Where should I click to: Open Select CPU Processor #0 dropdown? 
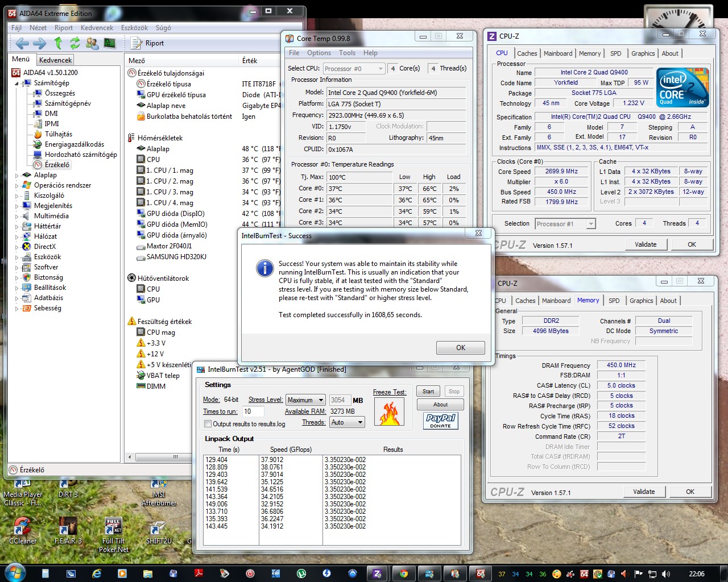pyautogui.click(x=354, y=69)
